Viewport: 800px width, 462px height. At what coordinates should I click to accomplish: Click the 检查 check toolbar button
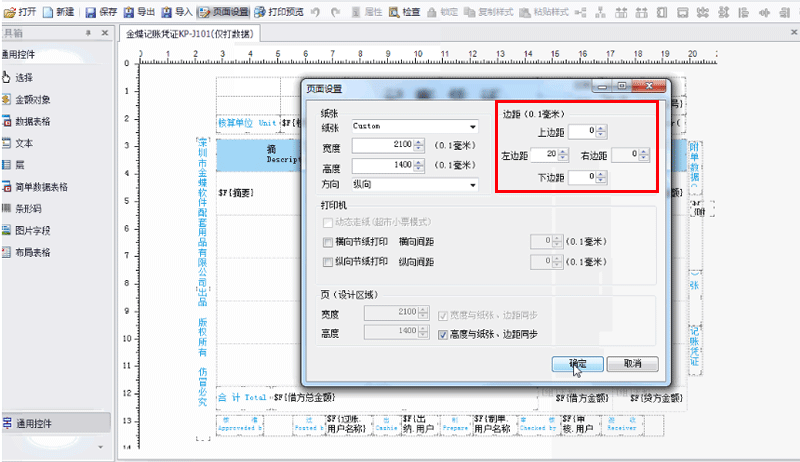click(x=405, y=12)
